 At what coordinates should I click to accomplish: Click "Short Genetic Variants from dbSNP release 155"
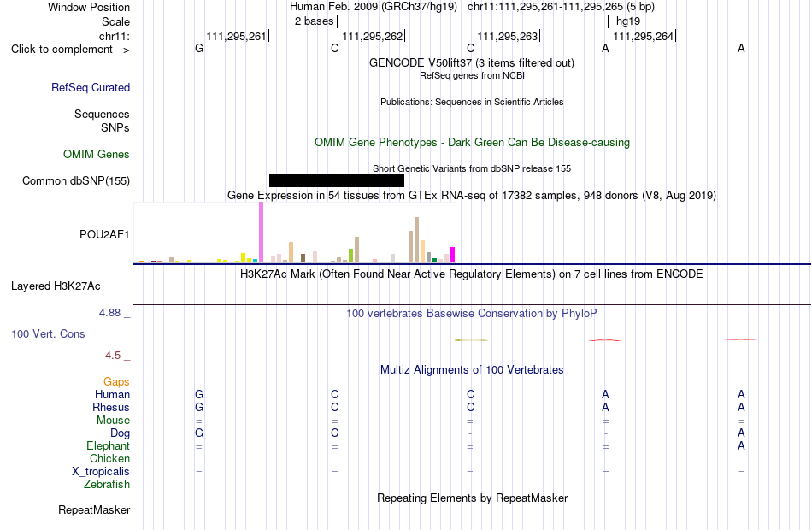point(472,169)
